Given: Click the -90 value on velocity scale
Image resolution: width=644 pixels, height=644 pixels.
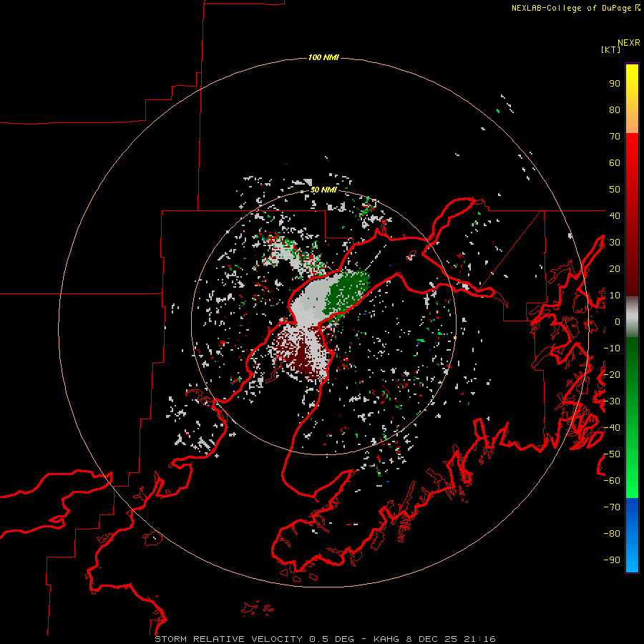Looking at the screenshot, I should pyautogui.click(x=612, y=560).
